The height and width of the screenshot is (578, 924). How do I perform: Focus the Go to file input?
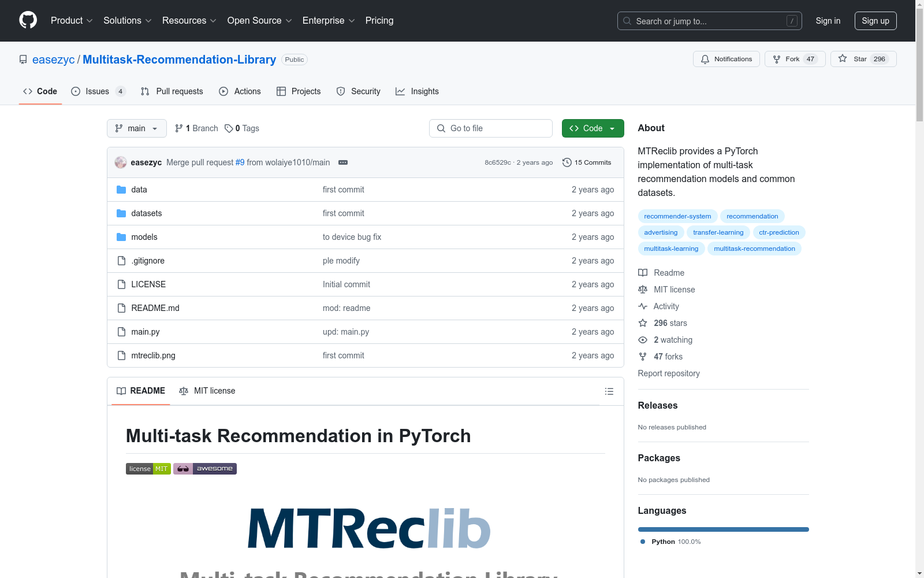tap(491, 128)
